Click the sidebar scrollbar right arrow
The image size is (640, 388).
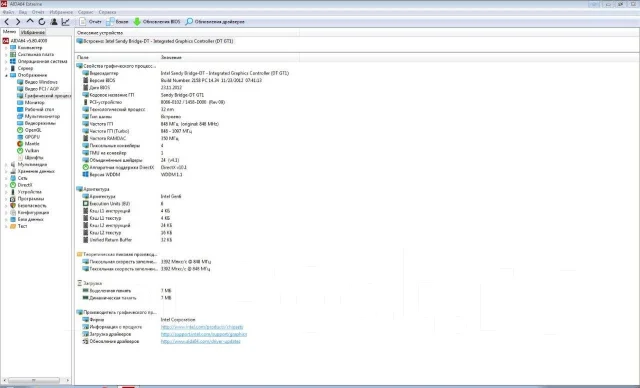(68, 380)
